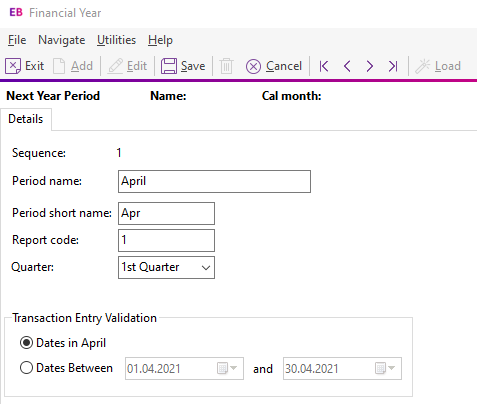Screen dimensions: 477x404
Task: Open the start date calendar picker
Action: coord(227,368)
